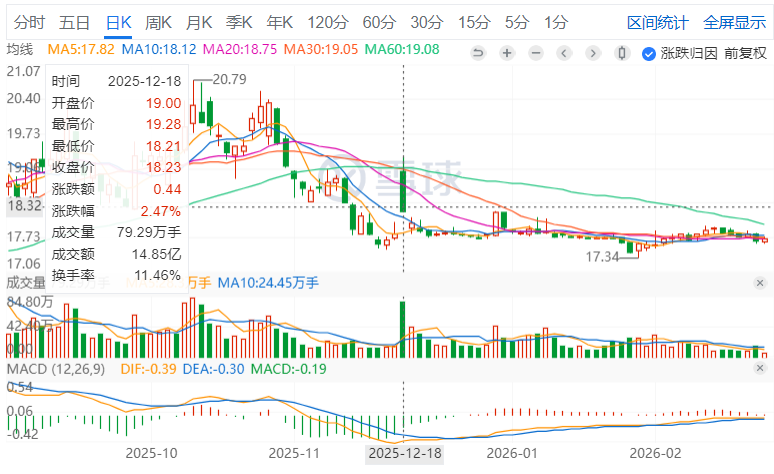Select the 周K tab
The width and height of the screenshot is (774, 474).
(158, 22)
